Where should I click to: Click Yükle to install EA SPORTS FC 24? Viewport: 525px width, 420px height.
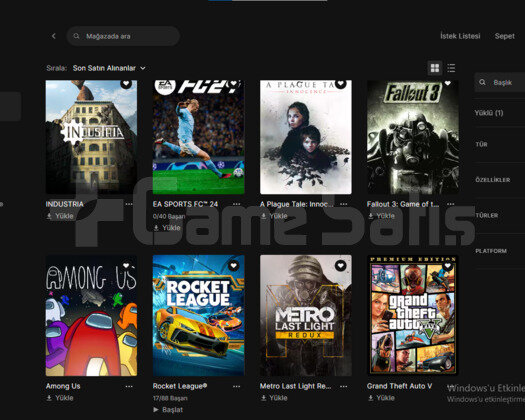click(x=167, y=228)
